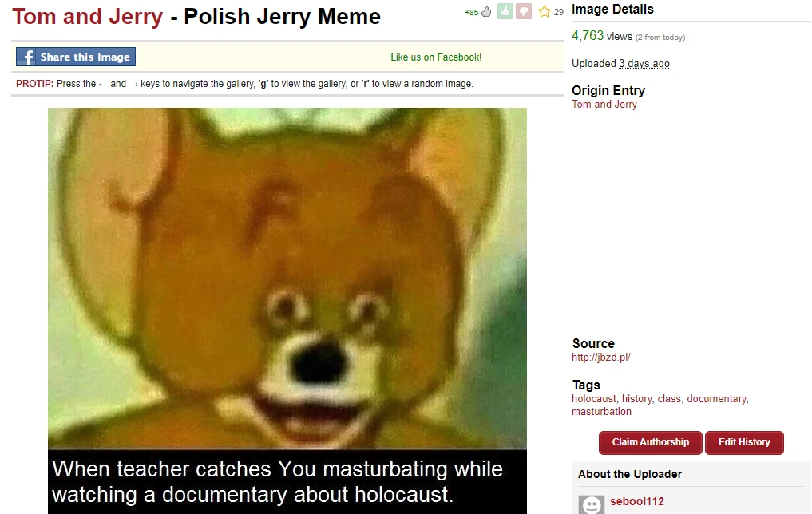Click the Claim Authorship button

click(651, 443)
